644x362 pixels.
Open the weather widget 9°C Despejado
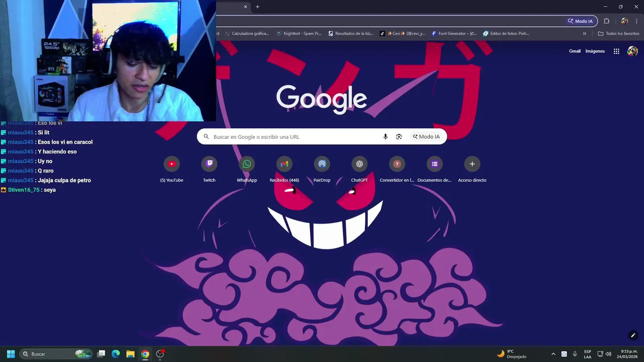pos(512,354)
